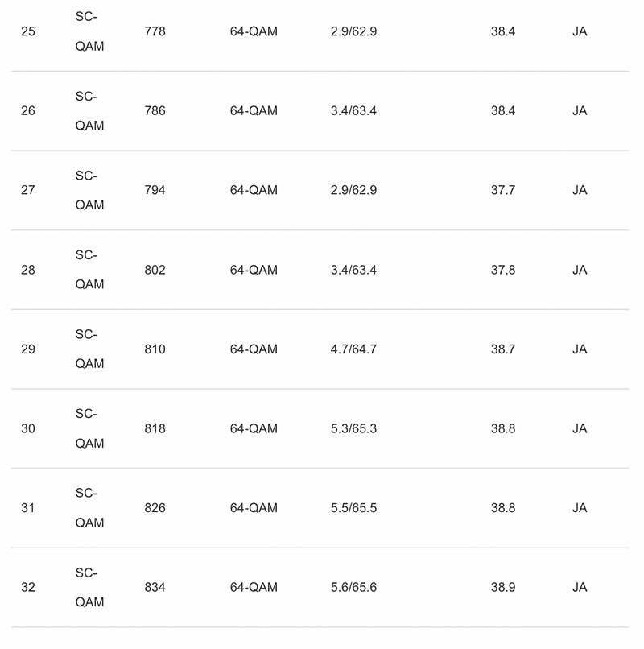This screenshot has height=649, width=644.
Task: Click the 834 frequency value
Action: (x=155, y=587)
